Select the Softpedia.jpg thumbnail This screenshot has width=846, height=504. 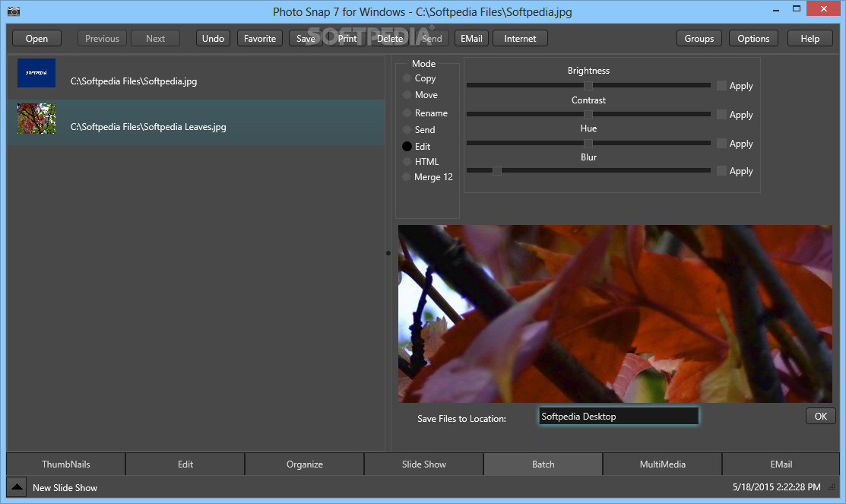tap(36, 73)
